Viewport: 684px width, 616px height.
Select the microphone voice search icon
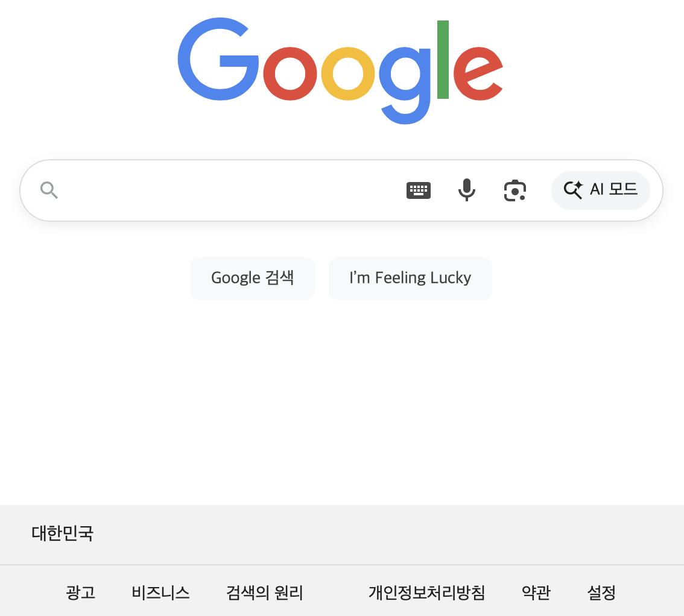click(466, 190)
